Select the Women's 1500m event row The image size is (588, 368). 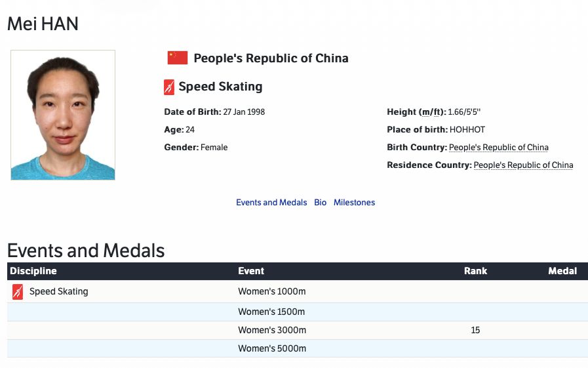tap(271, 312)
